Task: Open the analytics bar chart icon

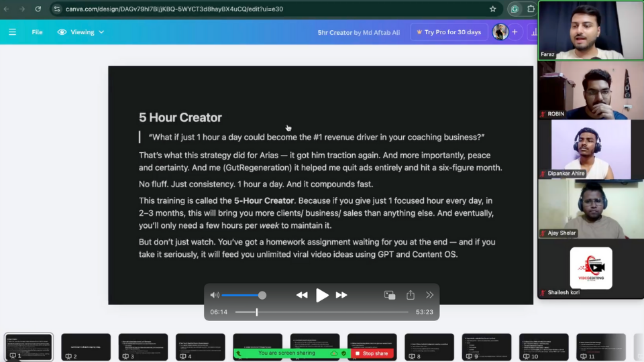Action: pos(534,32)
